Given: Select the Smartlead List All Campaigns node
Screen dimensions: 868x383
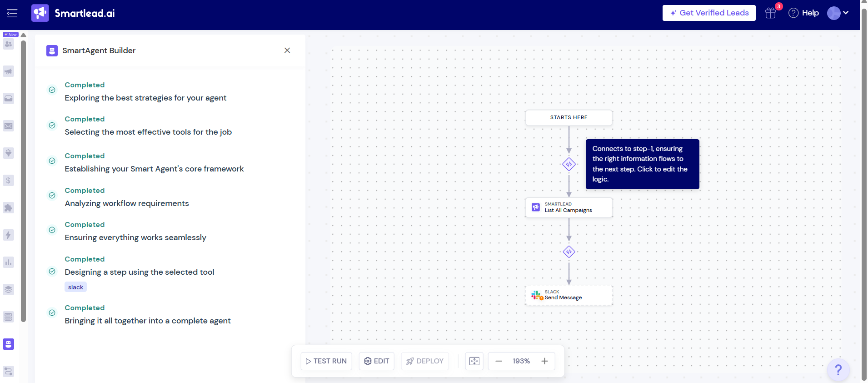Looking at the screenshot, I should click(569, 207).
